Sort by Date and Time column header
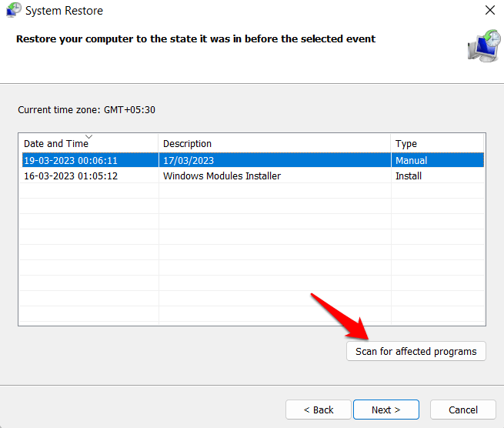504x428 pixels. tap(56, 144)
